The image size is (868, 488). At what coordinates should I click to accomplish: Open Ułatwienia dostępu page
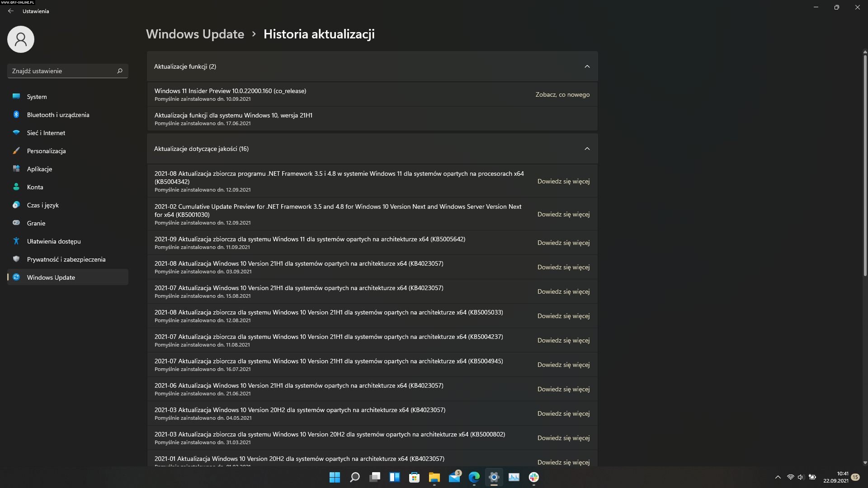(x=53, y=241)
